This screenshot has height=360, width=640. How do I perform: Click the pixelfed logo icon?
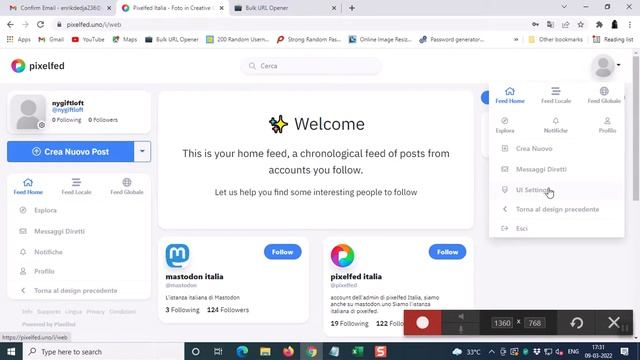coord(18,66)
